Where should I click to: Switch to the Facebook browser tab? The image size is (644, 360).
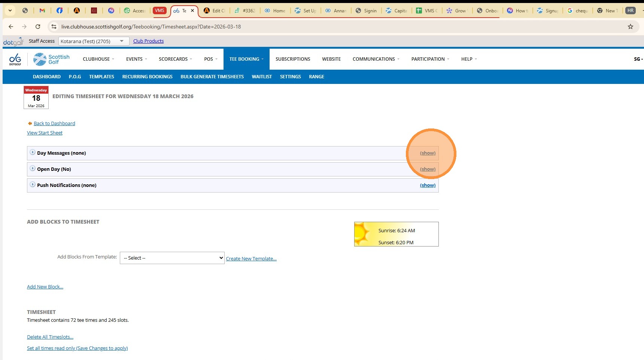[x=60, y=10]
